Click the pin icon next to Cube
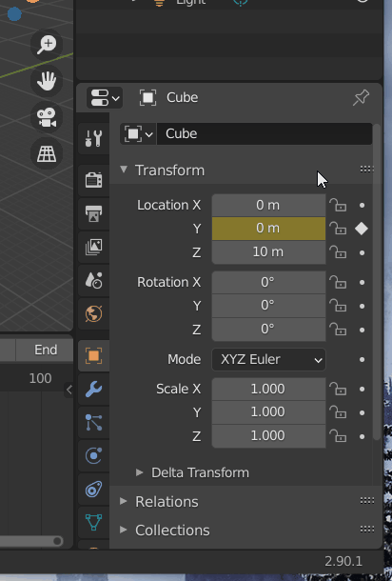This screenshot has width=392, height=581. click(361, 97)
